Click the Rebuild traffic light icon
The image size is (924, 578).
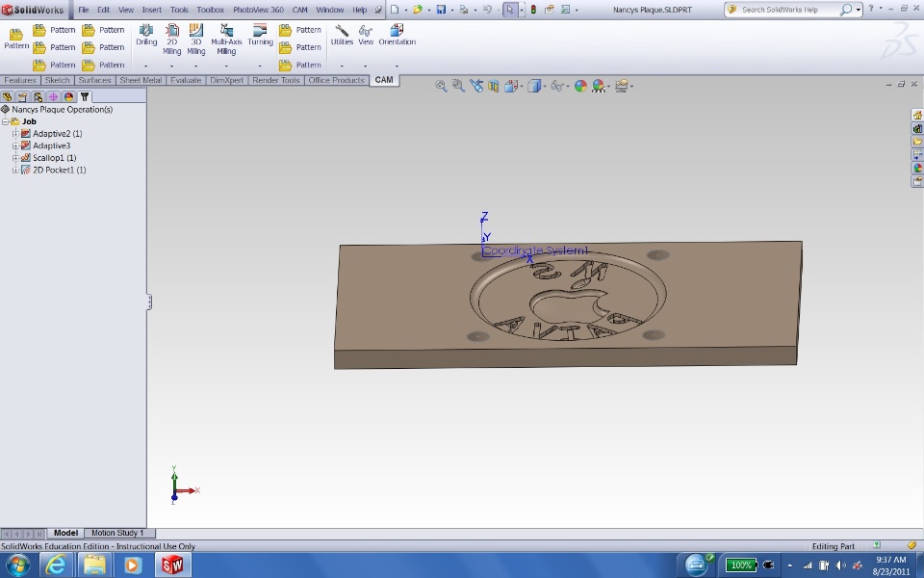[x=533, y=10]
